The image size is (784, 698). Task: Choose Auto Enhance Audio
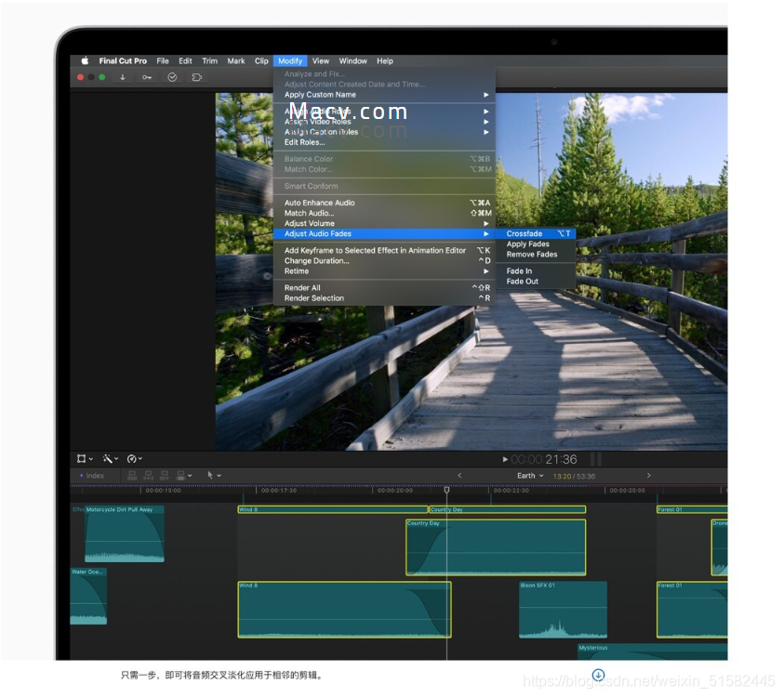[384, 203]
